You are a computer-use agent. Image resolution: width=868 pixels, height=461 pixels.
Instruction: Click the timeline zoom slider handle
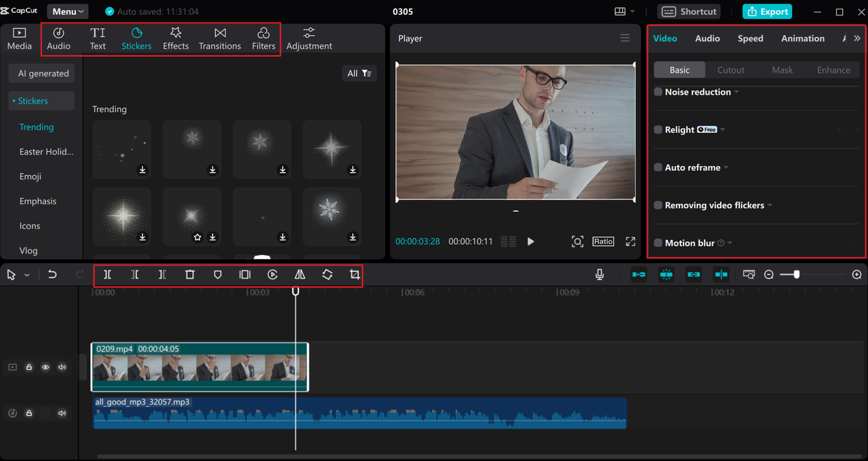(797, 275)
